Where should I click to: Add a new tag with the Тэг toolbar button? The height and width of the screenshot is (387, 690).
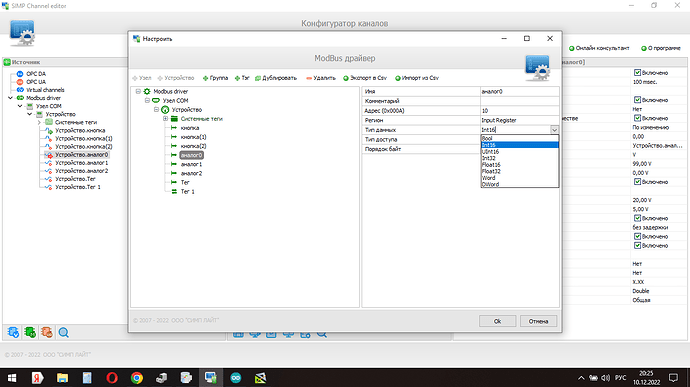[x=242, y=78]
